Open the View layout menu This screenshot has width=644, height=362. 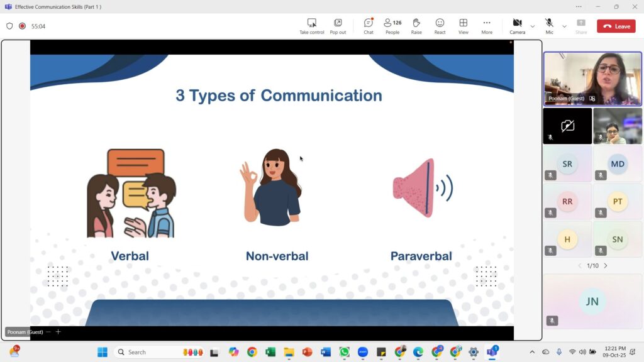click(x=464, y=26)
